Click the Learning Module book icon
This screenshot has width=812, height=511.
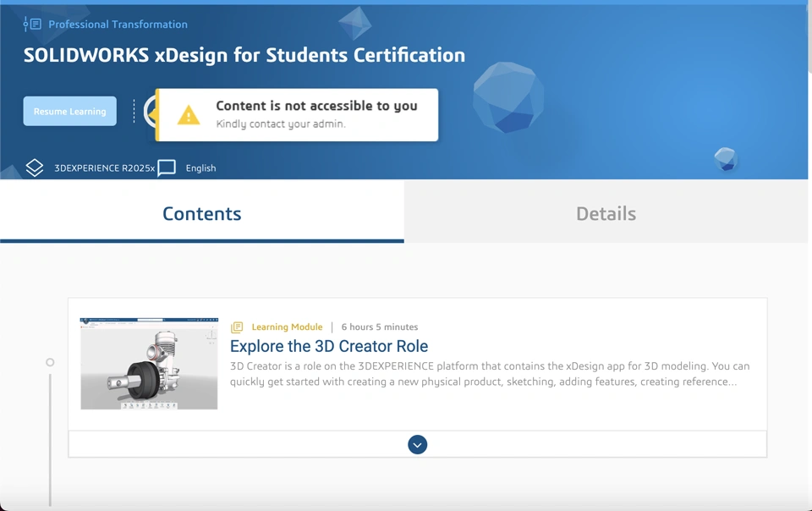click(237, 327)
